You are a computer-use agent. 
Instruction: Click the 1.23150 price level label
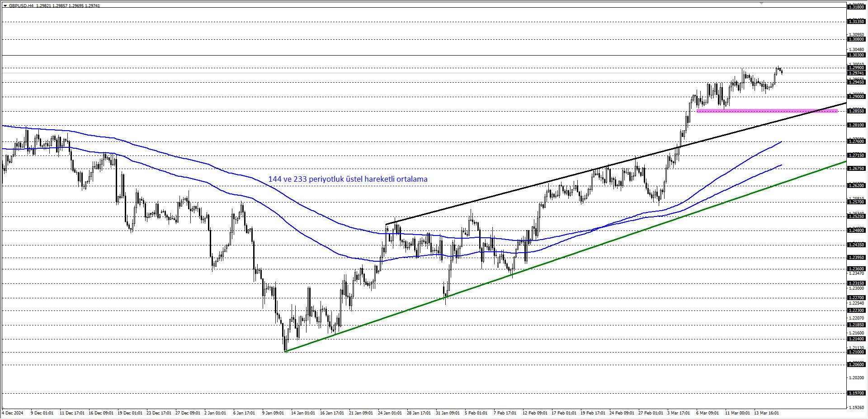856,283
